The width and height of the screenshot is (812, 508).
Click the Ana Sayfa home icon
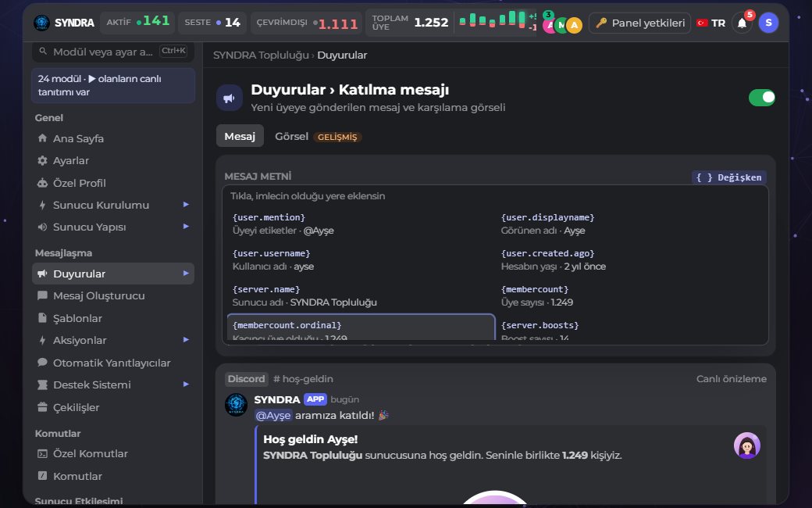point(42,138)
